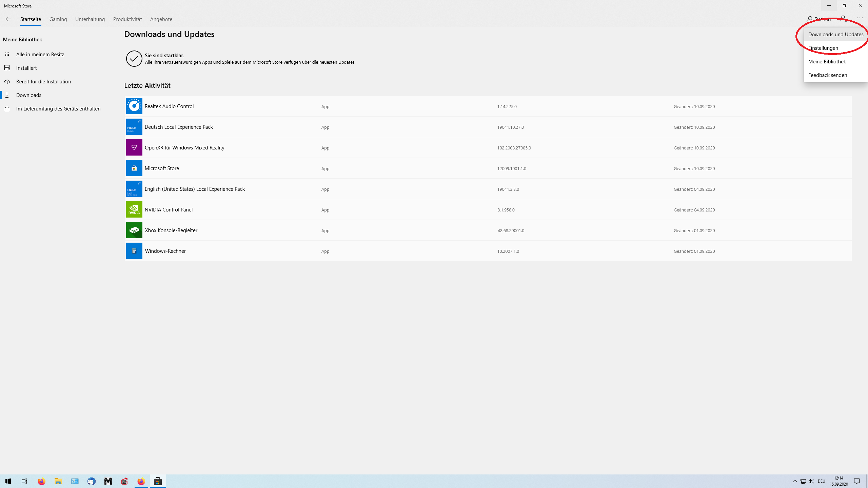
Task: Switch to the Produktivität tab
Action: click(x=127, y=19)
